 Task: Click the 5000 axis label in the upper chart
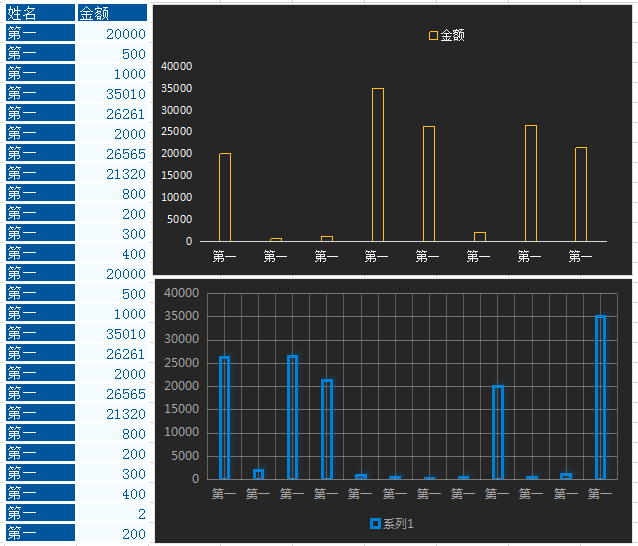pyautogui.click(x=179, y=219)
